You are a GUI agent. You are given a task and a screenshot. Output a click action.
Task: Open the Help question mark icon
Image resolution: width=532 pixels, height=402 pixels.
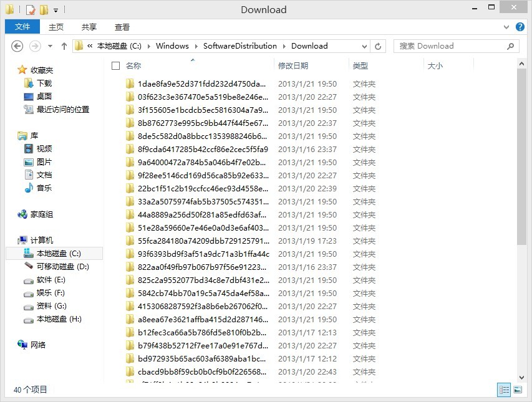tap(520, 27)
